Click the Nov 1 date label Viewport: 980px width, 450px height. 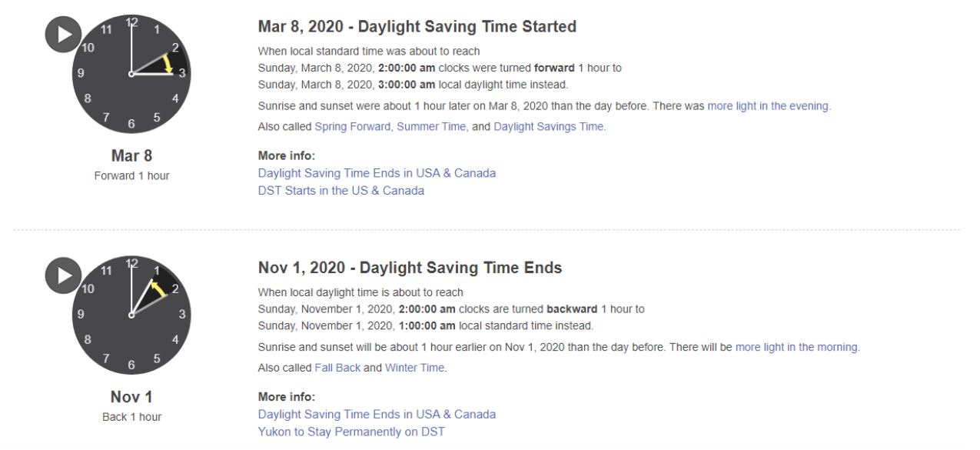pyautogui.click(x=131, y=397)
